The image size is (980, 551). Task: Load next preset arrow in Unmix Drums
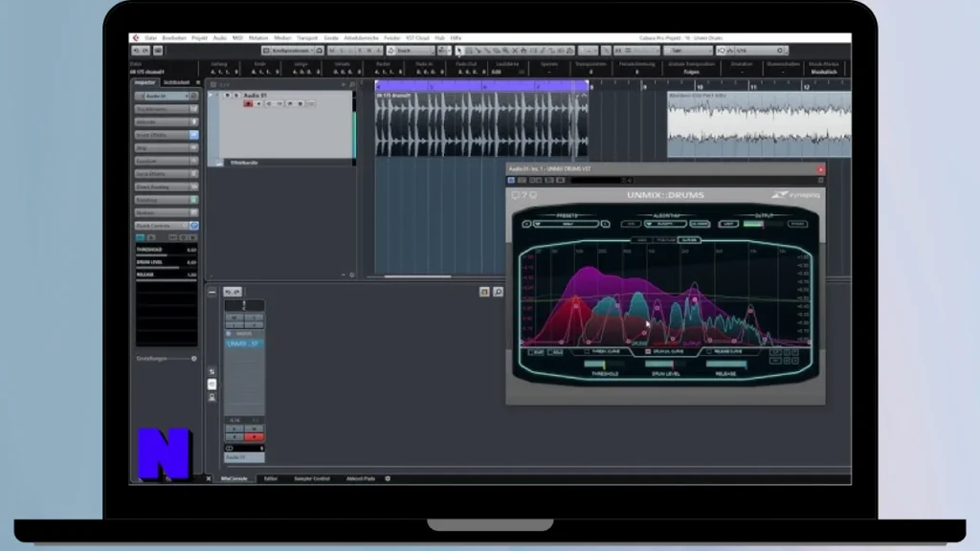tap(606, 224)
